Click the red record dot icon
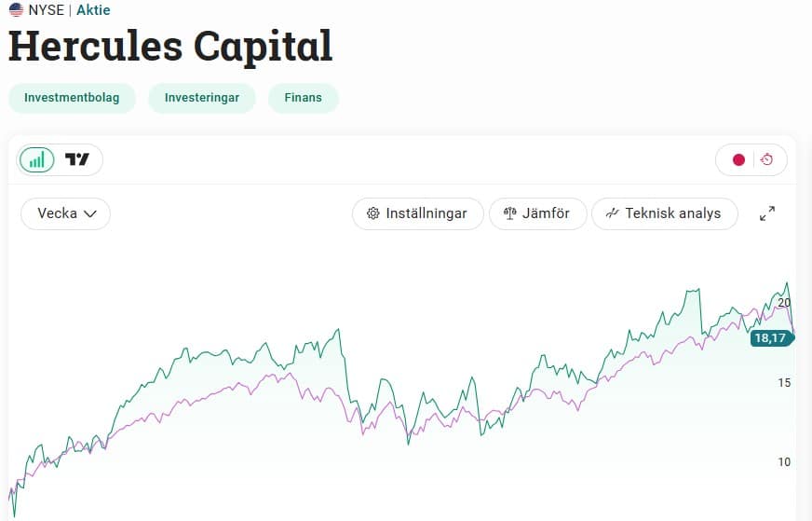The image size is (812, 521). click(x=739, y=159)
